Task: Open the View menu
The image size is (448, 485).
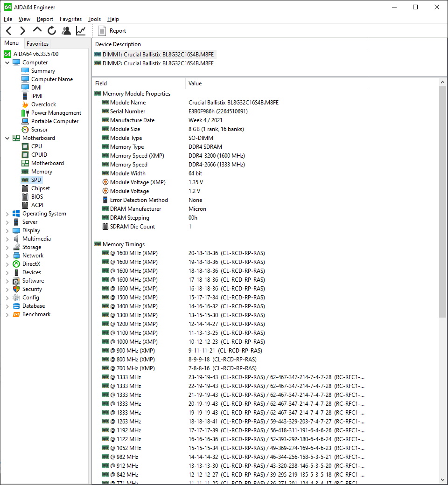Action: tap(24, 19)
